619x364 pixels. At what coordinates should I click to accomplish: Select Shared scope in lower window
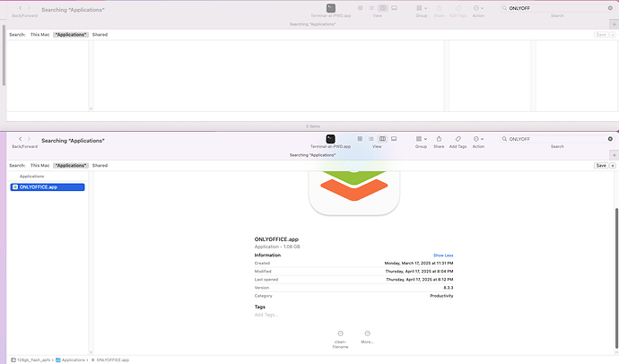pyautogui.click(x=100, y=166)
